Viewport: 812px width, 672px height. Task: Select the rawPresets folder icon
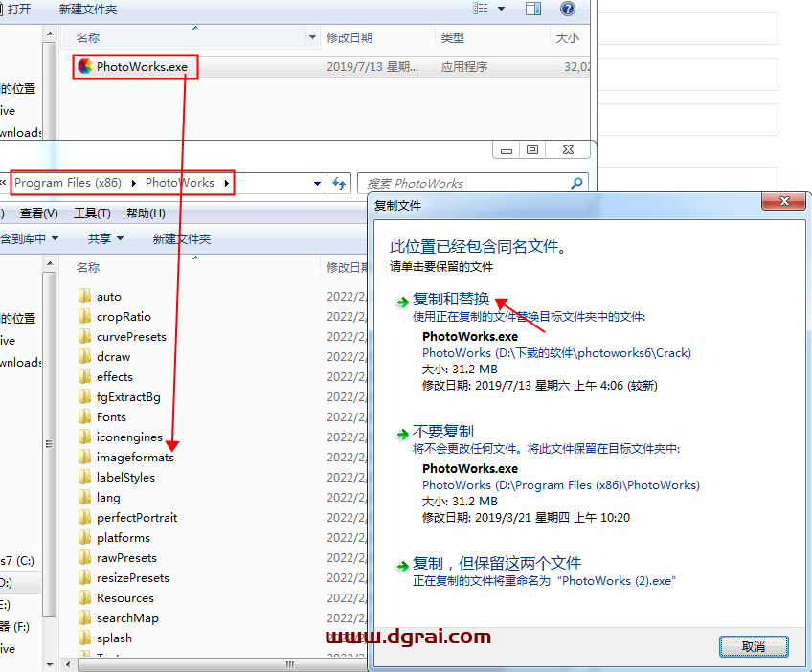(x=85, y=557)
